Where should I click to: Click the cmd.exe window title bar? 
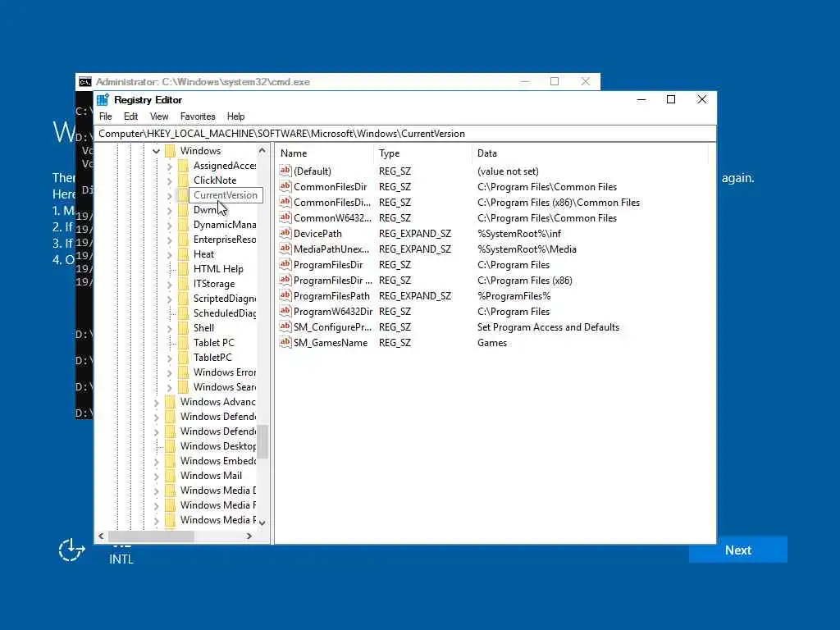337,82
